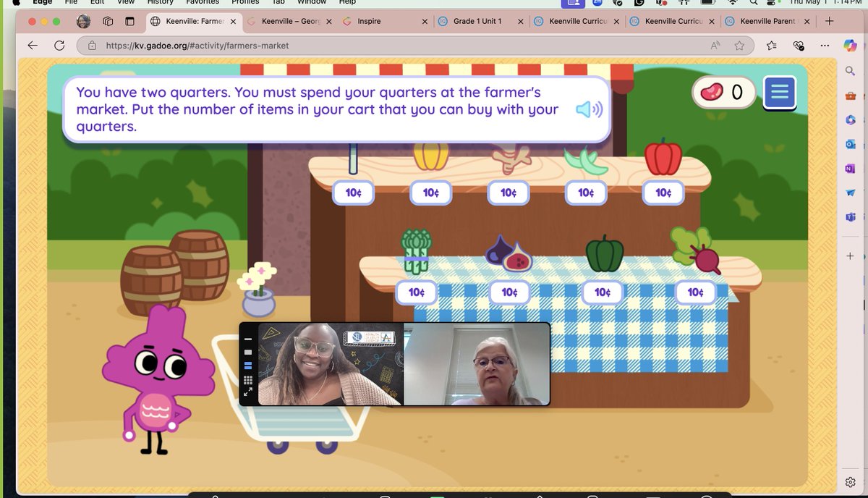Image resolution: width=868 pixels, height=498 pixels.
Task: Add this page to favorites with the star
Action: pyautogui.click(x=739, y=46)
